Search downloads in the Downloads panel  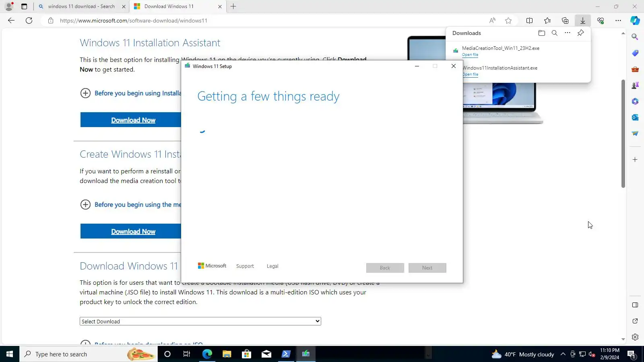point(555,33)
